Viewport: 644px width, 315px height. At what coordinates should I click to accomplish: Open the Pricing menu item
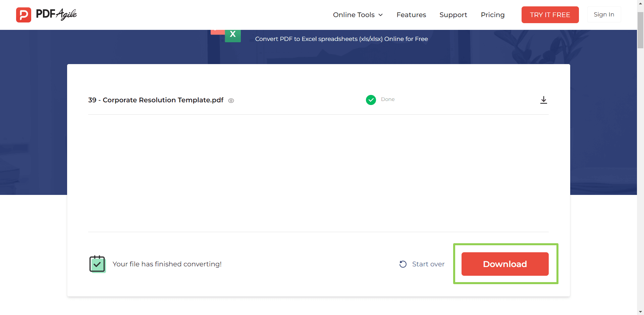pyautogui.click(x=493, y=15)
